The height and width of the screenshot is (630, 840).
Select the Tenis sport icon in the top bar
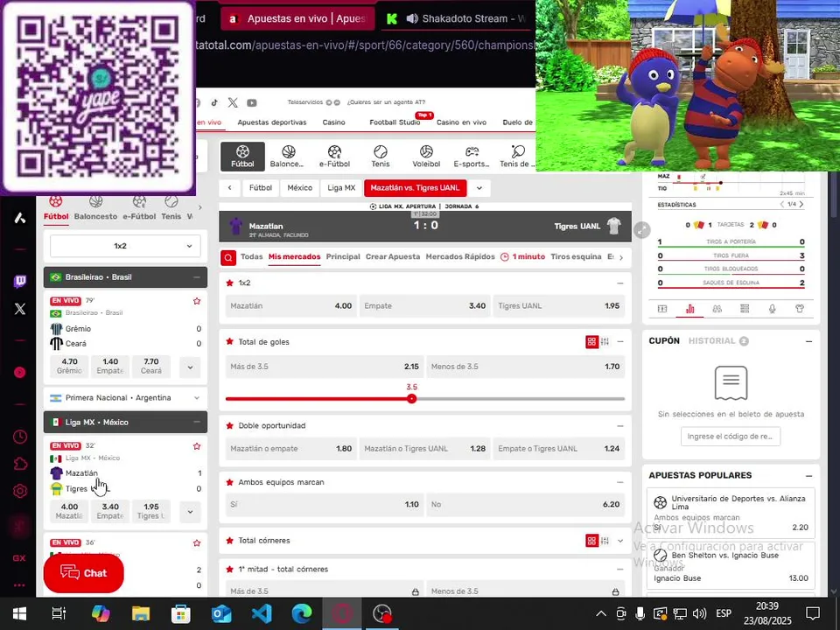[x=381, y=157]
